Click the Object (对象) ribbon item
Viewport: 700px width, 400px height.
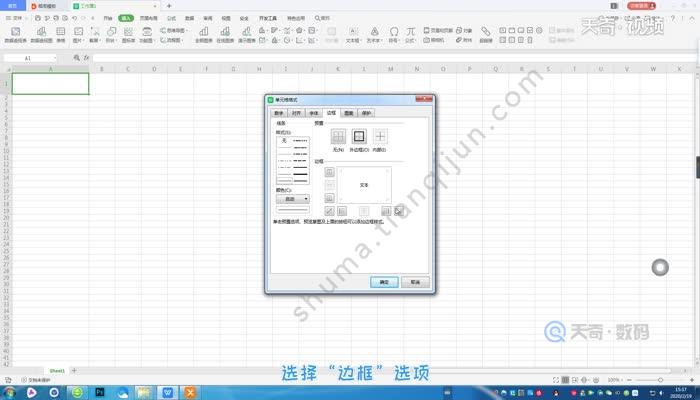tap(464, 30)
